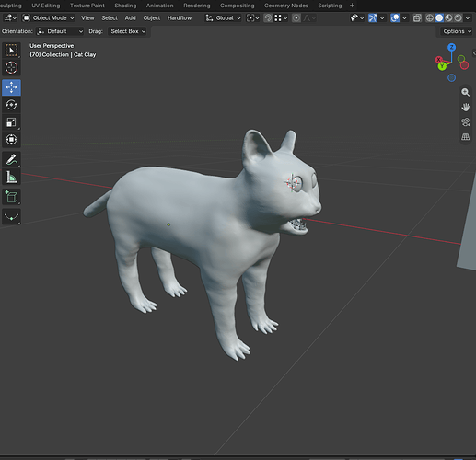476x460 pixels.
Task: Switch to Compositing workspace tab
Action: pyautogui.click(x=238, y=6)
